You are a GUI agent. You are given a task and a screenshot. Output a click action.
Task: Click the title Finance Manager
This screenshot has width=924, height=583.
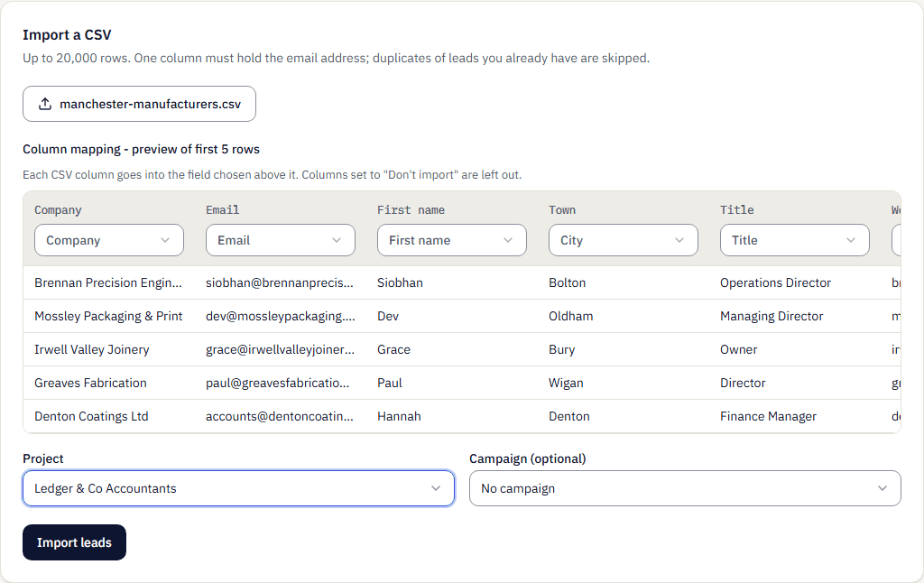(768, 416)
